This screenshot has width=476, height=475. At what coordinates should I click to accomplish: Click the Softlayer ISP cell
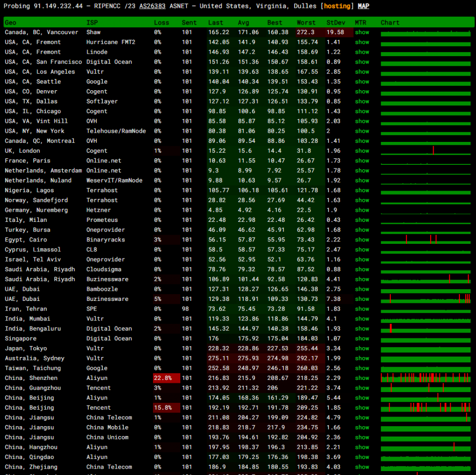(x=102, y=101)
